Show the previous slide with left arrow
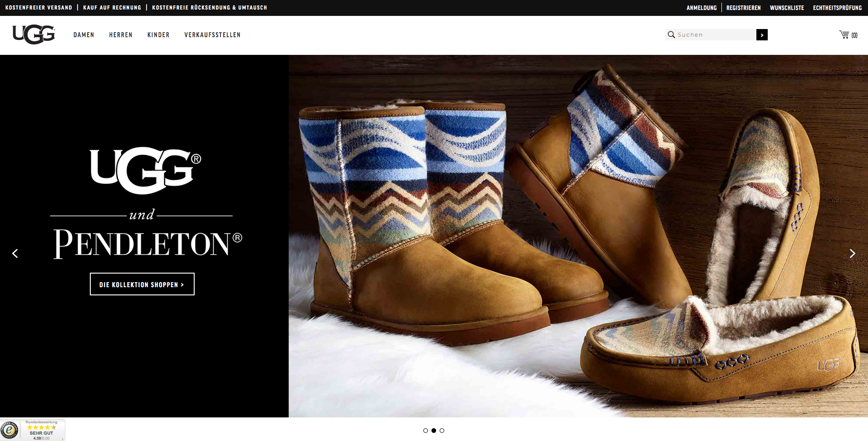 click(15, 253)
